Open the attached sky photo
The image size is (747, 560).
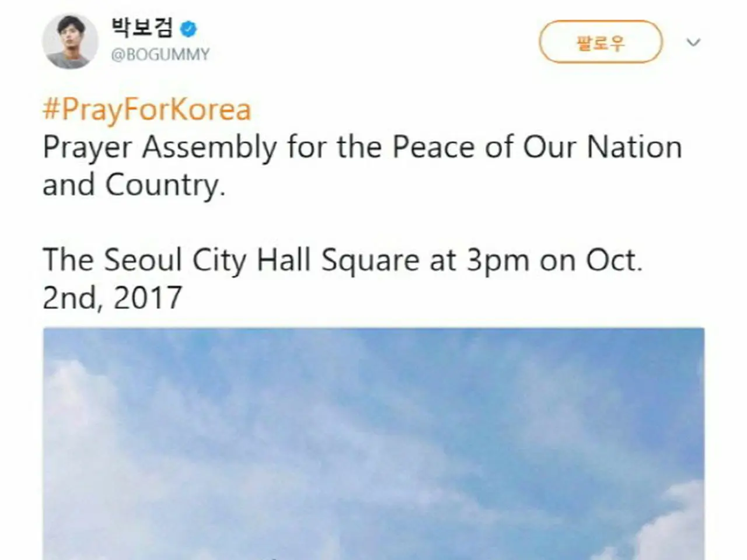(x=373, y=443)
